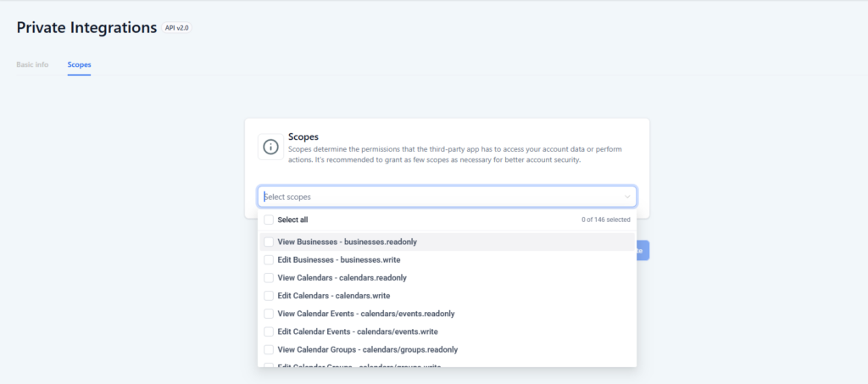Click the partially hidden blue button behind dropdown

point(643,250)
